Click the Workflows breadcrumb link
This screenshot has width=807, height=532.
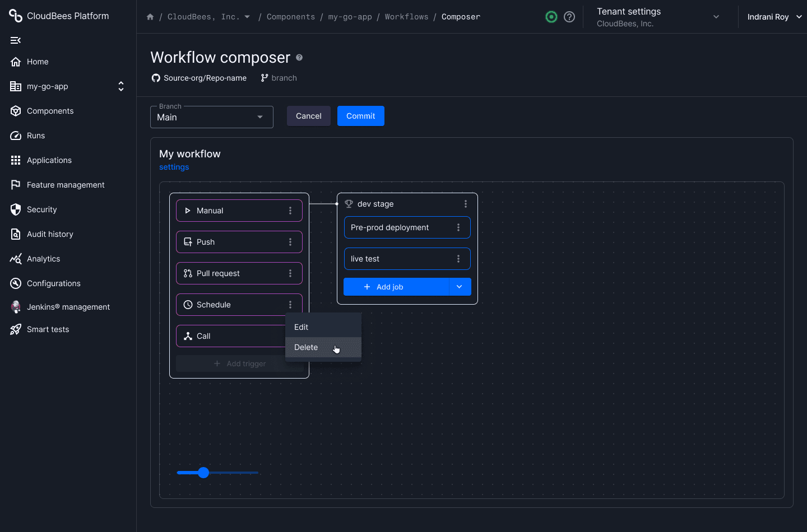tap(406, 17)
